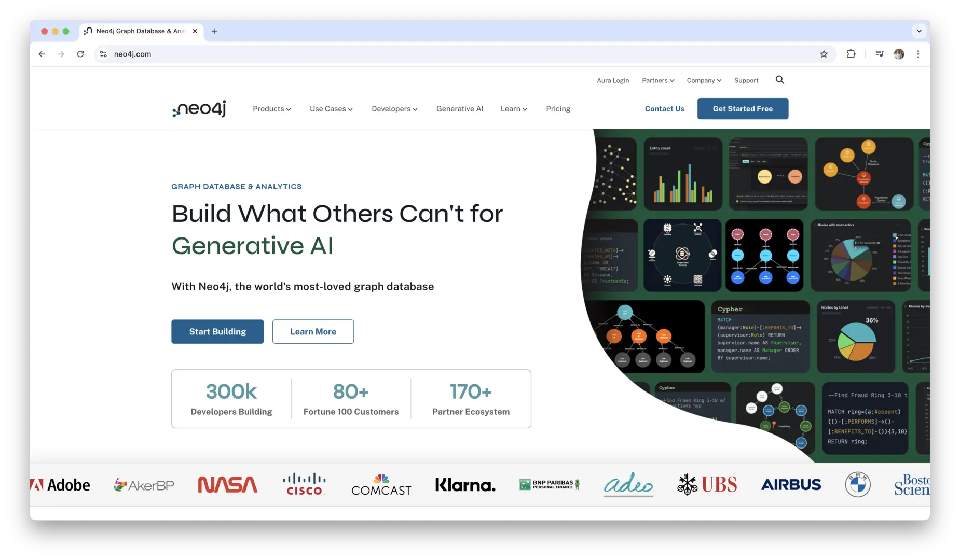Click the BNP Paribas Personal Finance logo
This screenshot has width=960, height=560.
pyautogui.click(x=550, y=484)
